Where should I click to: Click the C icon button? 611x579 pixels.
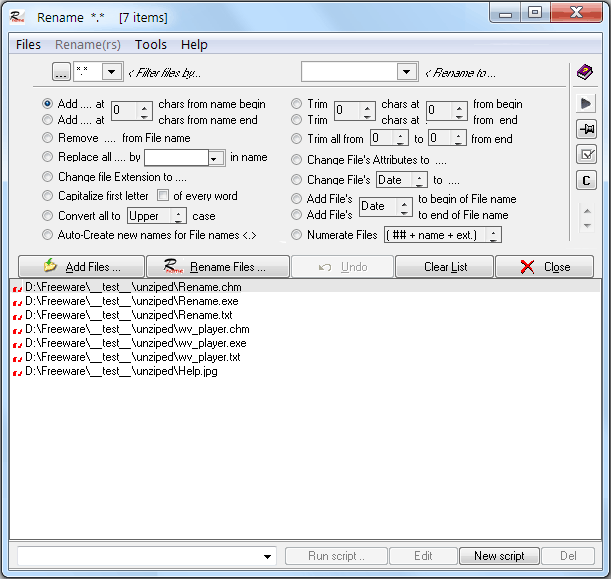[586, 181]
